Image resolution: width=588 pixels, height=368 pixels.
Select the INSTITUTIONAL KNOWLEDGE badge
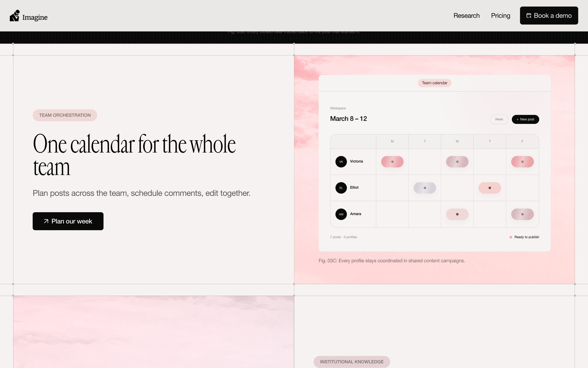pyautogui.click(x=352, y=362)
